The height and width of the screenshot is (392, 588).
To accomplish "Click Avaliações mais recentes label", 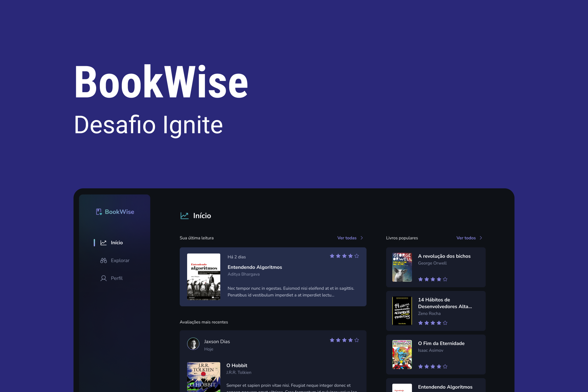I will (x=204, y=322).
